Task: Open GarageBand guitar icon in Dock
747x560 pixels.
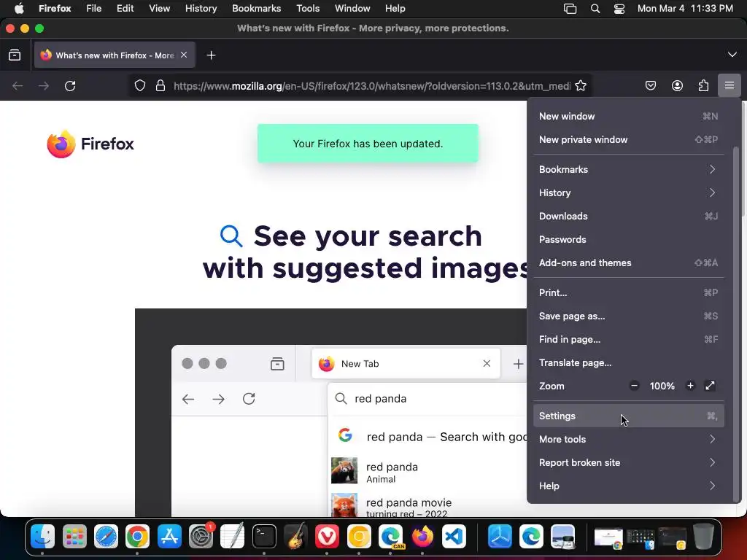Action: (x=295, y=537)
